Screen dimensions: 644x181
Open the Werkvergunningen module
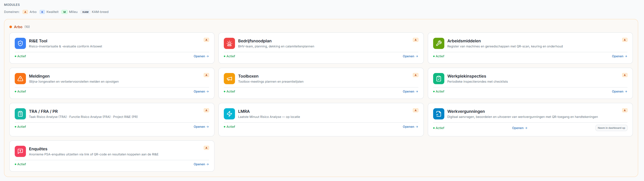coord(520,128)
